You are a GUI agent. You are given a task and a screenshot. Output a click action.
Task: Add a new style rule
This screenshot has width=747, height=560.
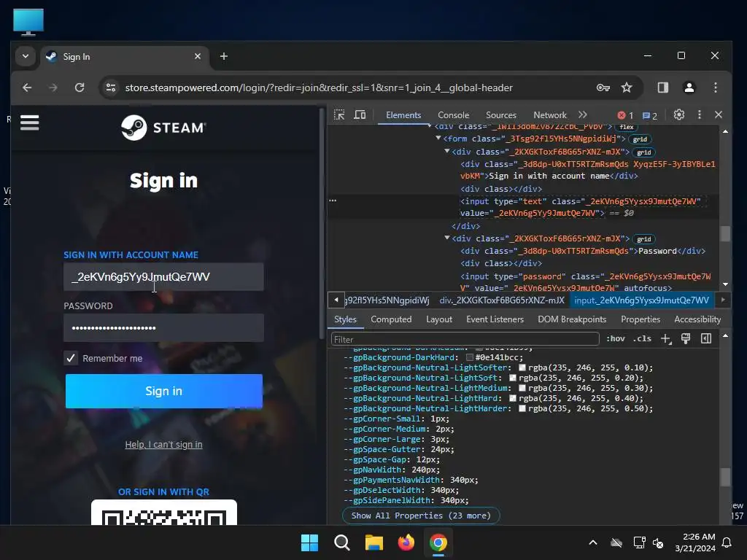[665, 338]
